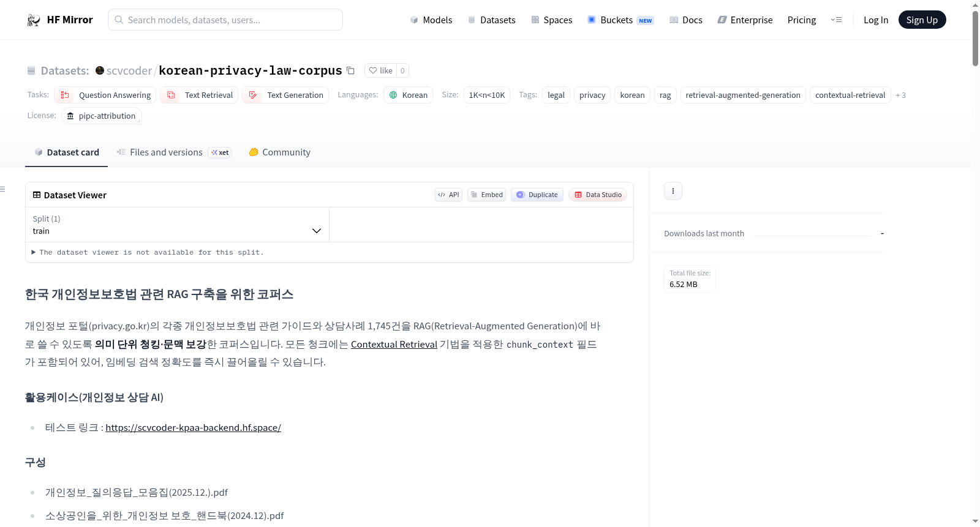The height and width of the screenshot is (527, 980).
Task: Click the contextual-retrieval tag
Action: (x=850, y=95)
